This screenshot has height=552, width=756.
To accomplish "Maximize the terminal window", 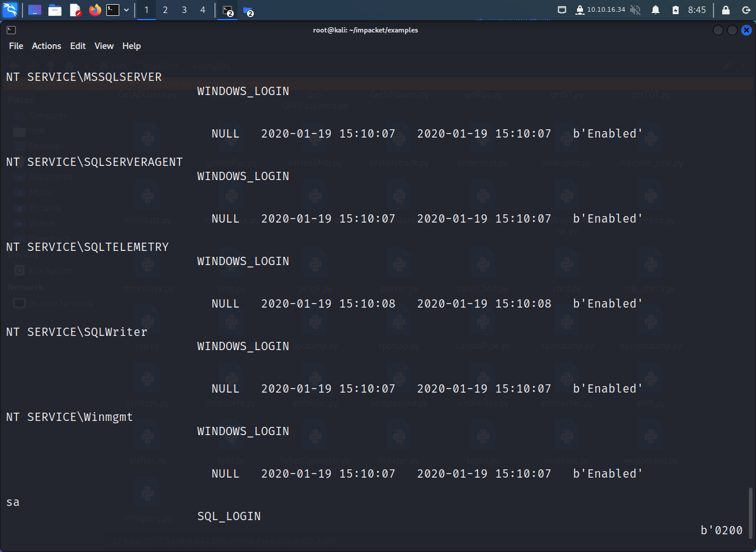I will point(732,30).
